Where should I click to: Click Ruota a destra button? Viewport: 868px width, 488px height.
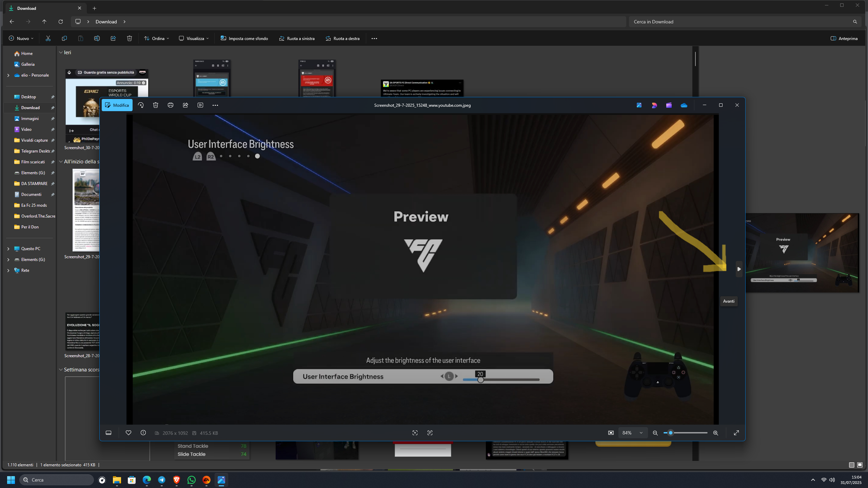[x=342, y=38]
